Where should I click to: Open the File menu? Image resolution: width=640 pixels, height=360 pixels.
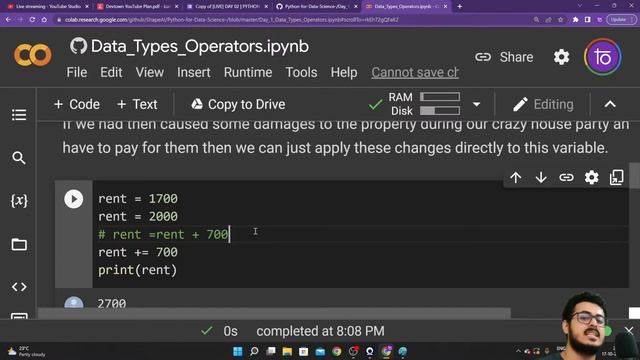[x=77, y=72]
